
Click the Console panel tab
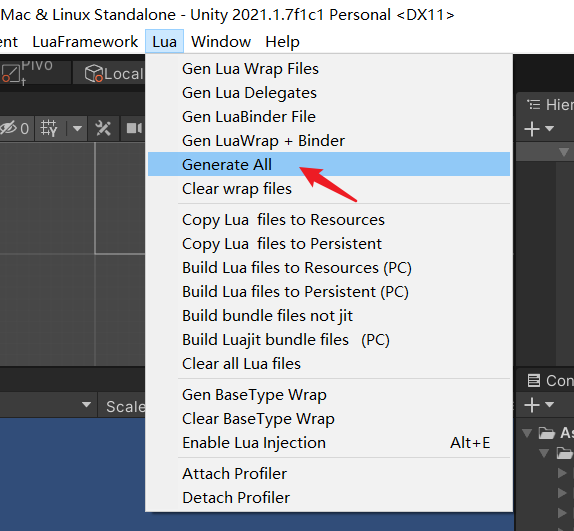coord(550,381)
